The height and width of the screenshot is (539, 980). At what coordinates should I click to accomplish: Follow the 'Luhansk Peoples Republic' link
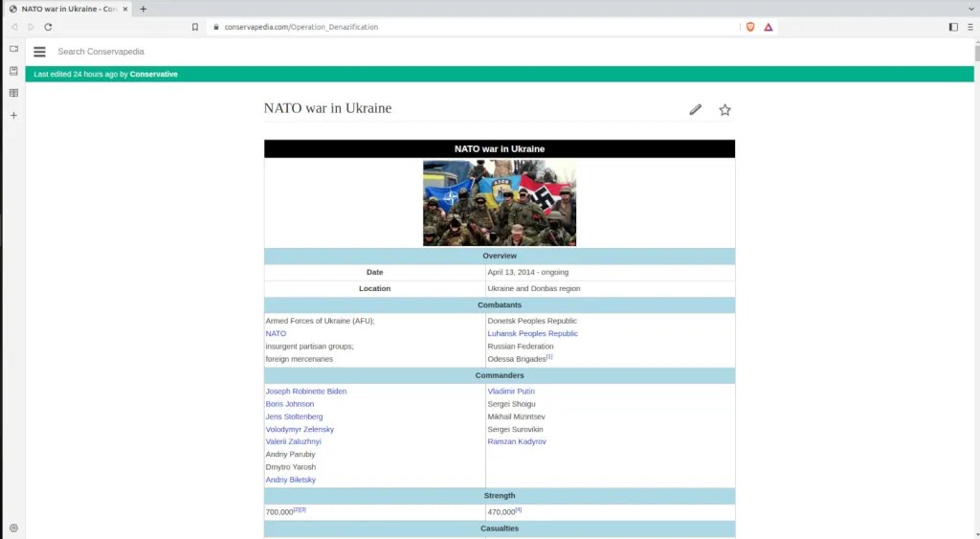pyautogui.click(x=532, y=334)
